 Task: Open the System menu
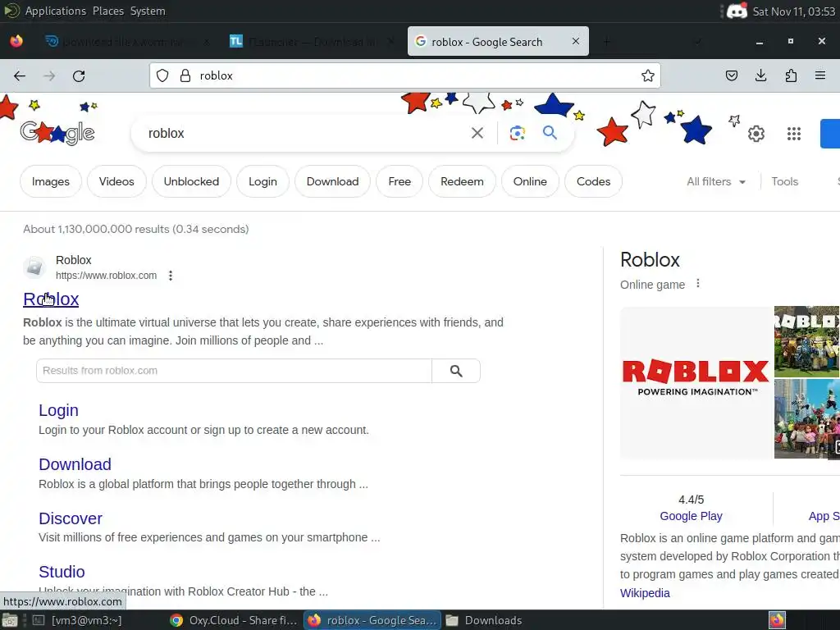click(x=148, y=11)
